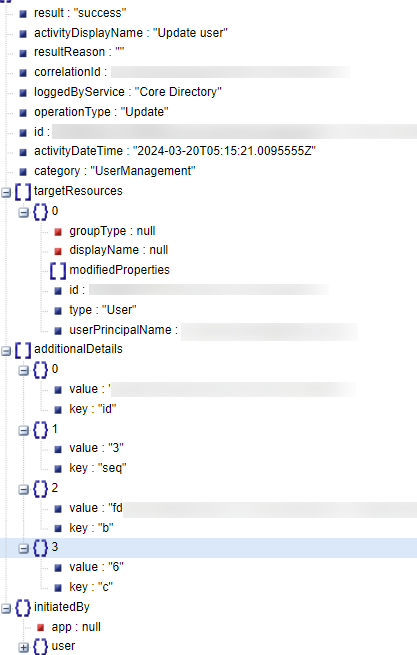Click the blue square icon beside activityDateTime
Screen dimensions: 417x655
coord(23,152)
